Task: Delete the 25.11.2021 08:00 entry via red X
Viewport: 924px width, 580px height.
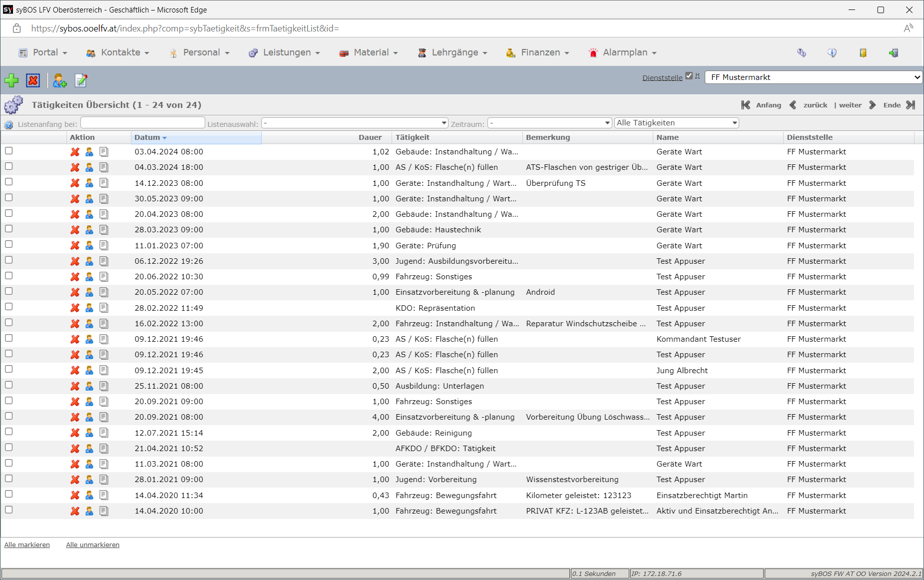Action: (x=75, y=386)
